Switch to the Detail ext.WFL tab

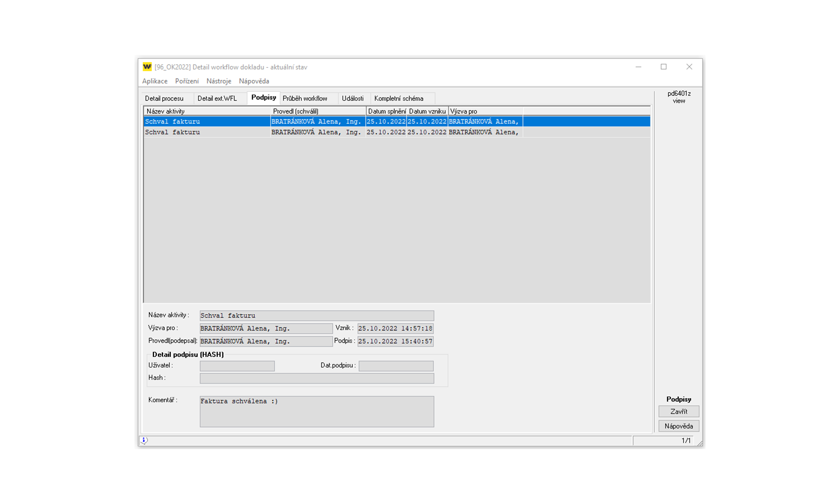[x=217, y=99]
